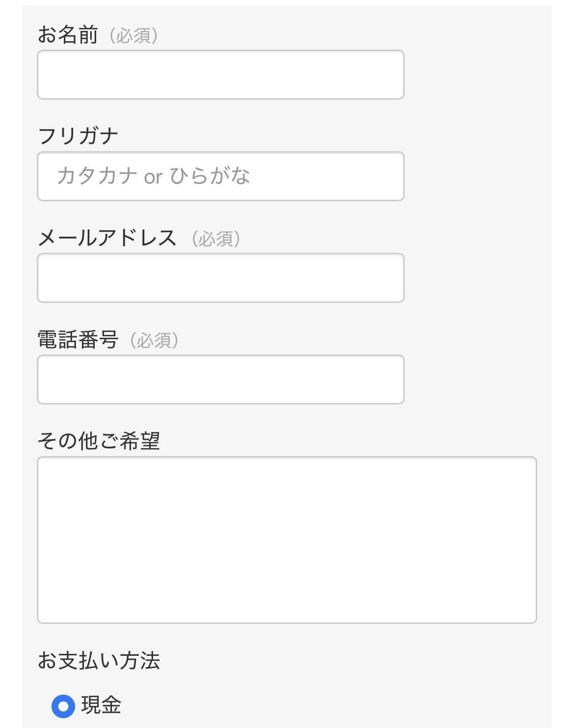Click the その他ご希望 label text

coord(99,441)
